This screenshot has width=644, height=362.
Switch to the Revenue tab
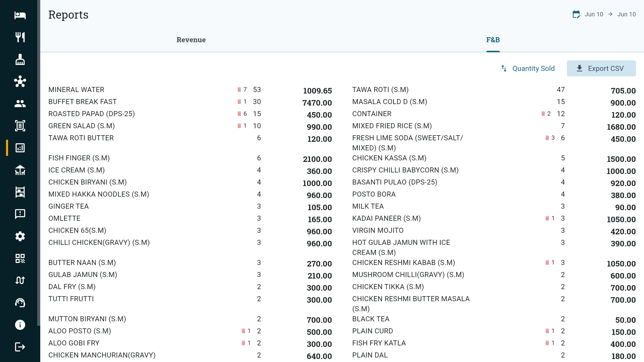[x=191, y=40]
